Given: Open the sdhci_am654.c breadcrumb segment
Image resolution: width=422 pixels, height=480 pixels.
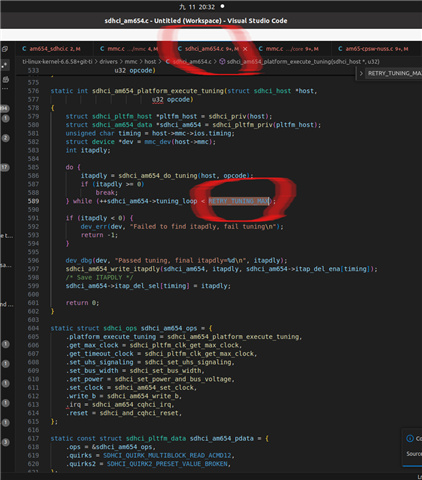Looking at the screenshot, I should coord(192,62).
